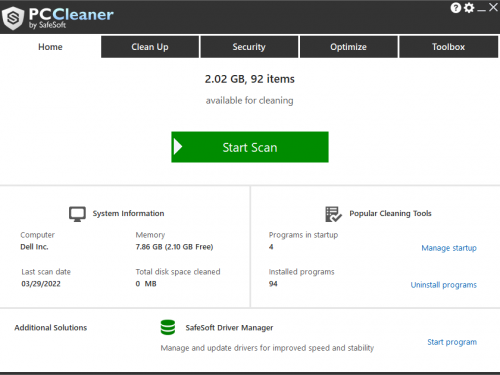
Task: Click the System Information monitor icon
Action: (x=77, y=214)
